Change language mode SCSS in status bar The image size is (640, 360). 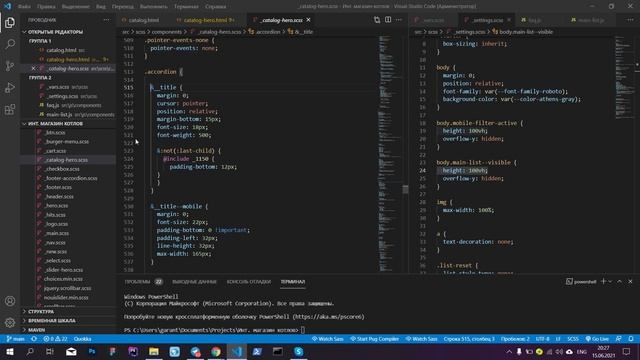pos(573,339)
